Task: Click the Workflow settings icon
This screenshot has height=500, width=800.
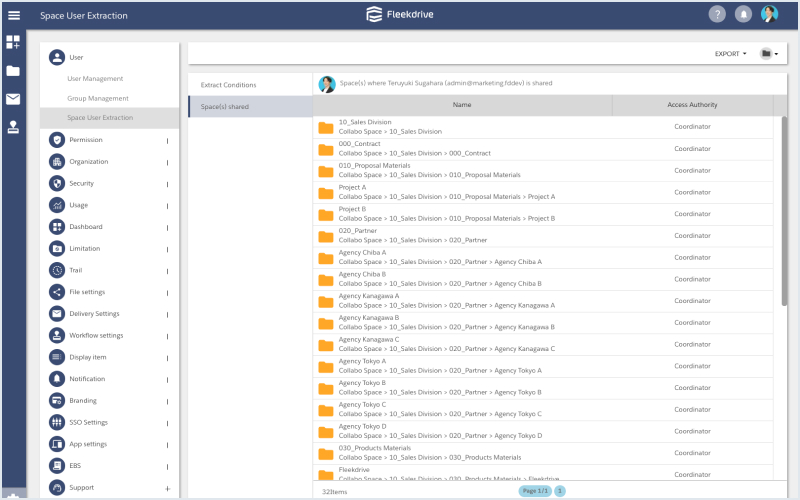Action: point(57,335)
